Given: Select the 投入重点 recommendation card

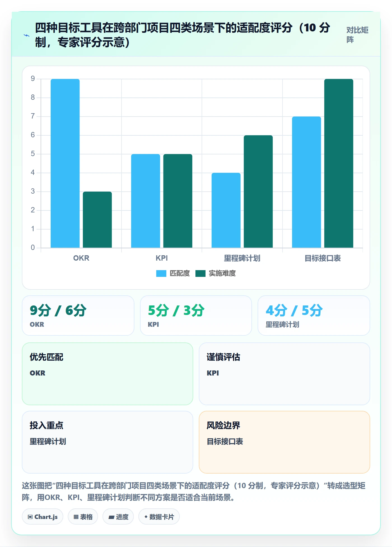Looking at the screenshot, I should pos(108,442).
